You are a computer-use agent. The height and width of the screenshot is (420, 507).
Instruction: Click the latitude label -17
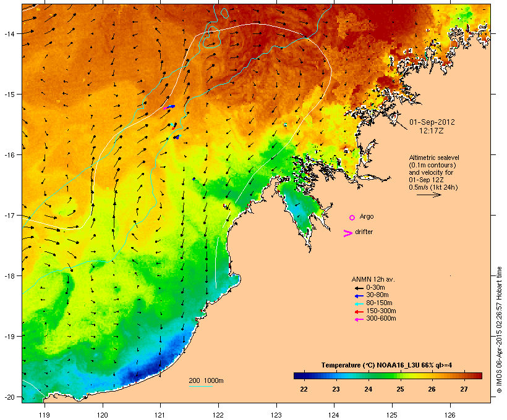(x=9, y=215)
